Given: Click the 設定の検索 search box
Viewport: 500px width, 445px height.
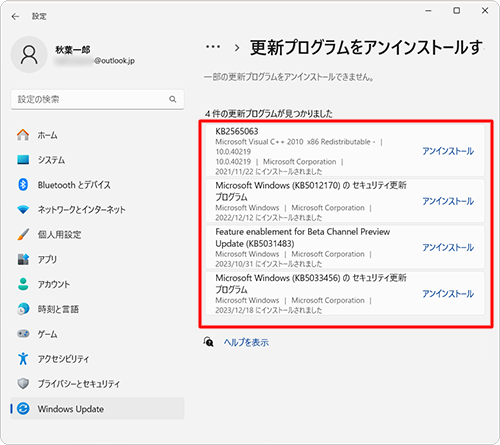Looking at the screenshot, I should [97, 99].
